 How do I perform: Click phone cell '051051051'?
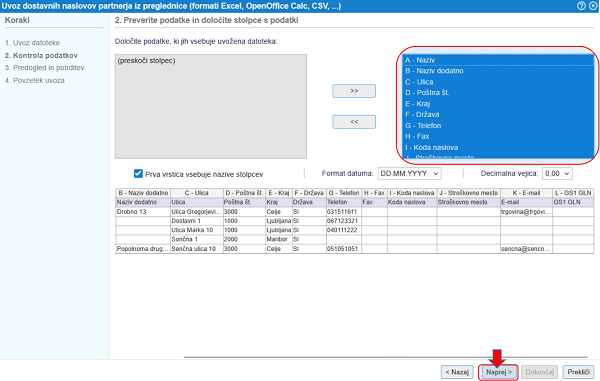click(344, 249)
